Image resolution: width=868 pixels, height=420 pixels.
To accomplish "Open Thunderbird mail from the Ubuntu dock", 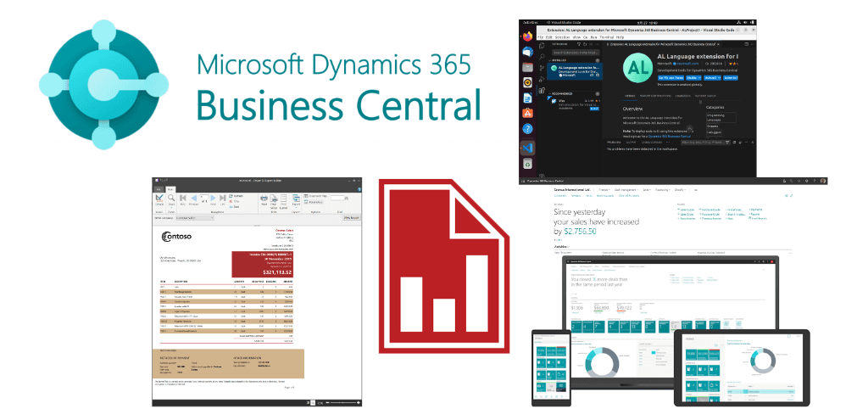I will [x=527, y=52].
